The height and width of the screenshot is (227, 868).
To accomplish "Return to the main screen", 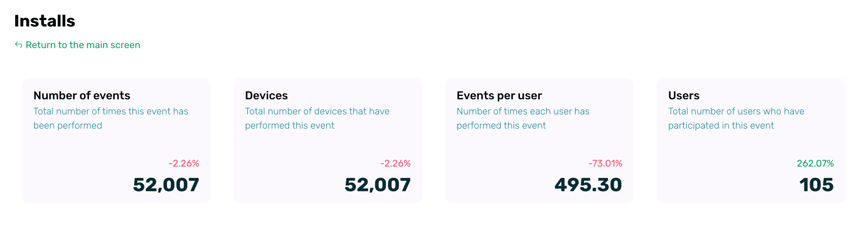I will (x=83, y=45).
